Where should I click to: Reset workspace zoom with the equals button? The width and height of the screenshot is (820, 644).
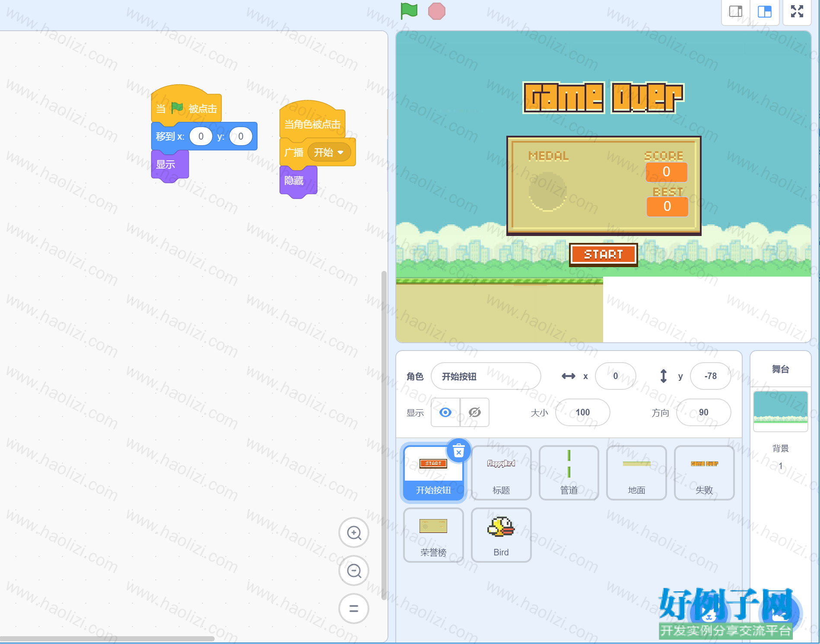click(x=354, y=609)
